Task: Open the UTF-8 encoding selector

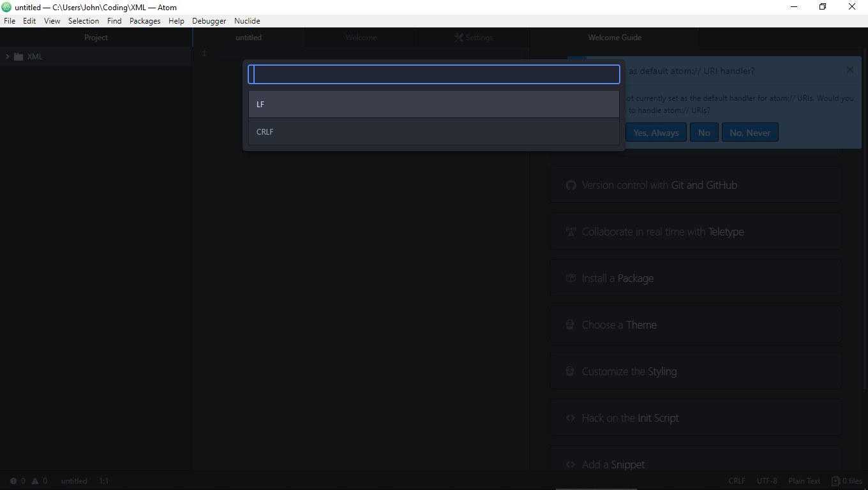Action: tap(767, 480)
